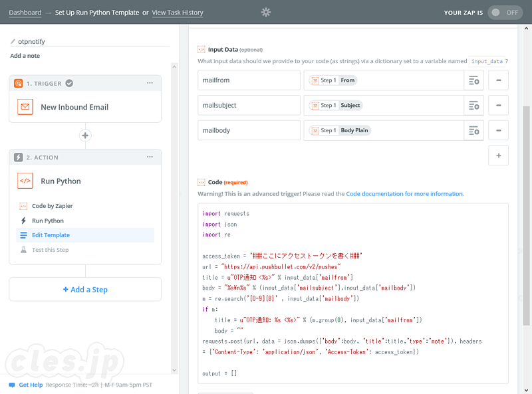Screen dimensions: 532x394
Task: Remove the mailfrom input data row
Action: click(x=498, y=80)
